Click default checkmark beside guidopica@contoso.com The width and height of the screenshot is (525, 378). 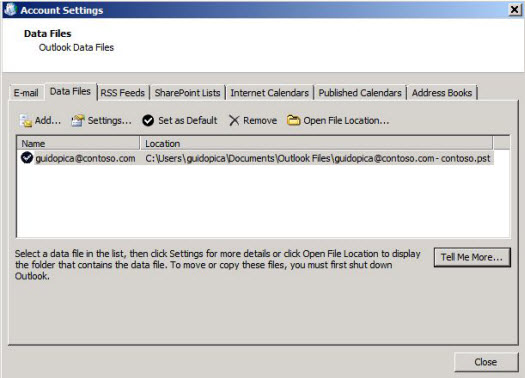[27, 158]
